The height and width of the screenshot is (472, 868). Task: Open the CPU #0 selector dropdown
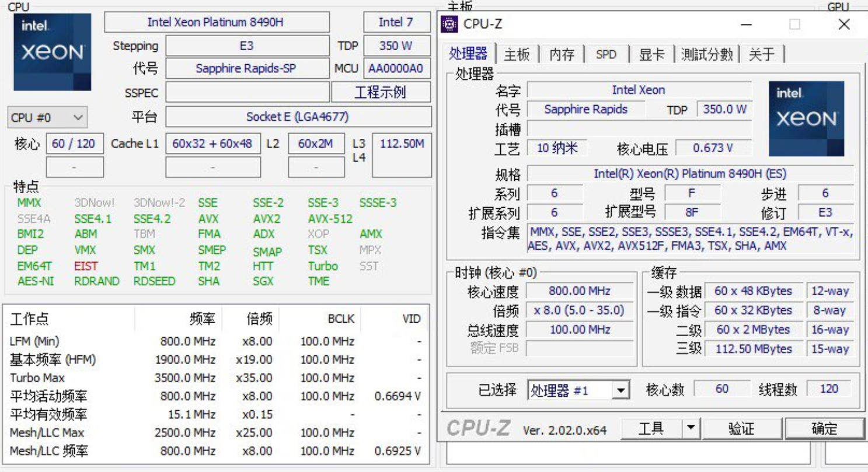click(48, 117)
